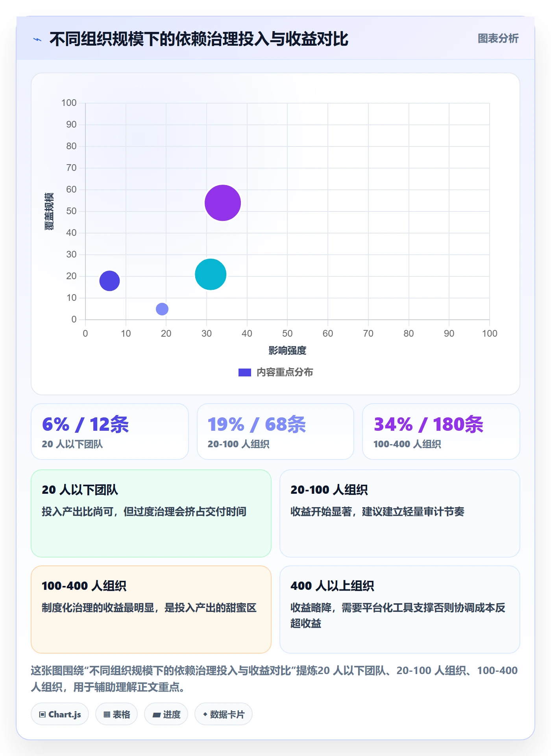Click the 20 人以下团队 label under 6%

point(72,444)
